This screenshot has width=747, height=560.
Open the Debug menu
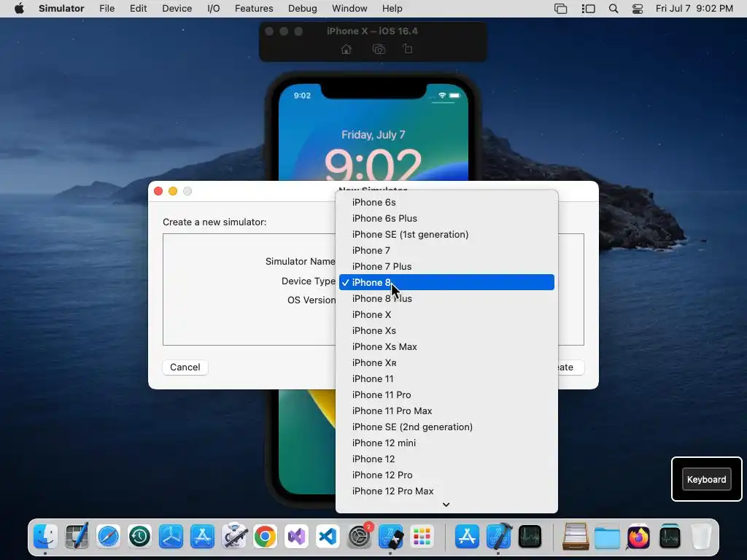303,9
